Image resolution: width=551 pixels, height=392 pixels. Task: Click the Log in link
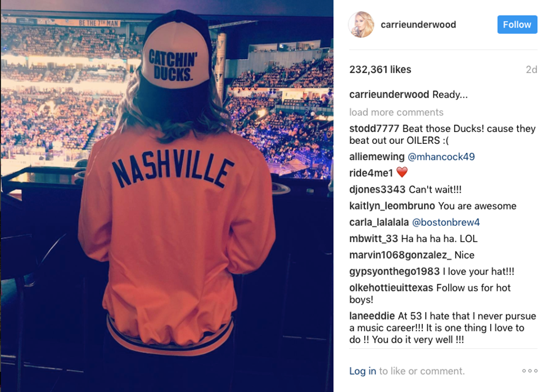(x=362, y=371)
